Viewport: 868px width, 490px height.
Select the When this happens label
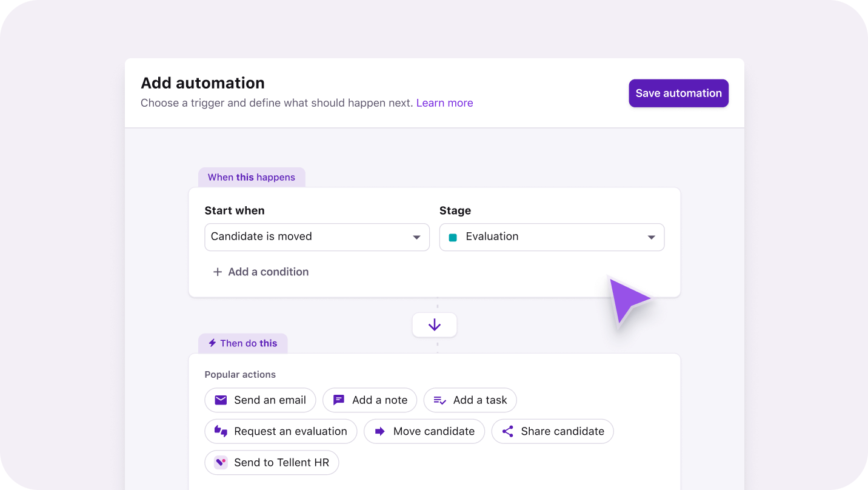click(x=252, y=177)
